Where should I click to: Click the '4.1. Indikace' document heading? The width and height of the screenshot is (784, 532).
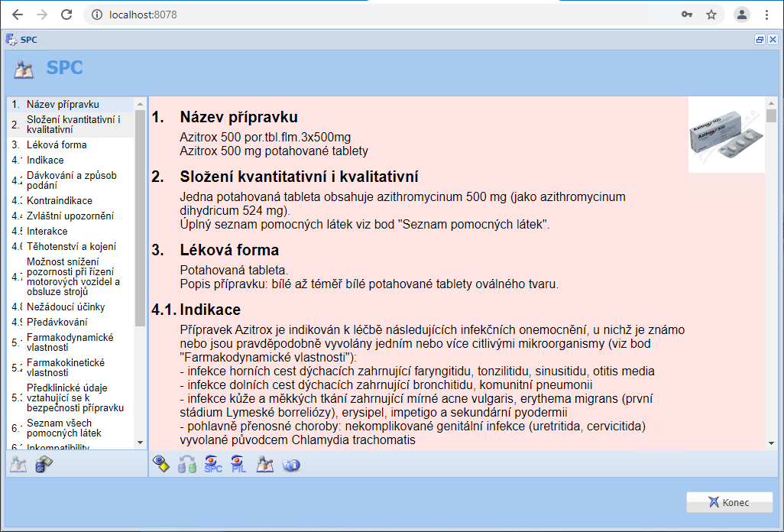[x=196, y=310]
